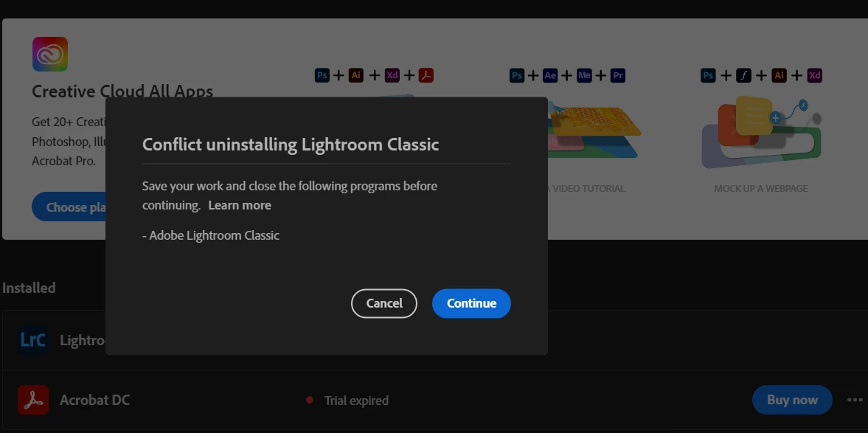Click the Conflict uninstalling Lightroom Classic title
Image resolution: width=868 pixels, height=433 pixels.
291,145
